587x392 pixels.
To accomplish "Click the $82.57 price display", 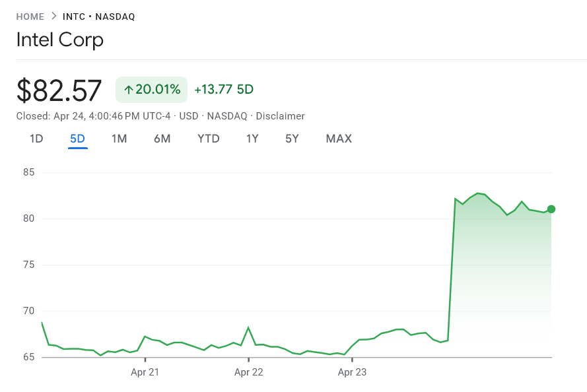I will (x=59, y=90).
